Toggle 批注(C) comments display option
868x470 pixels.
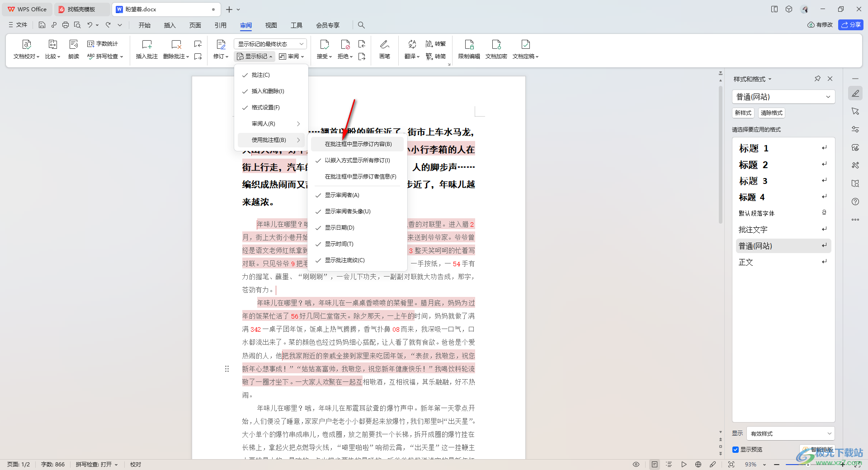[x=271, y=75]
